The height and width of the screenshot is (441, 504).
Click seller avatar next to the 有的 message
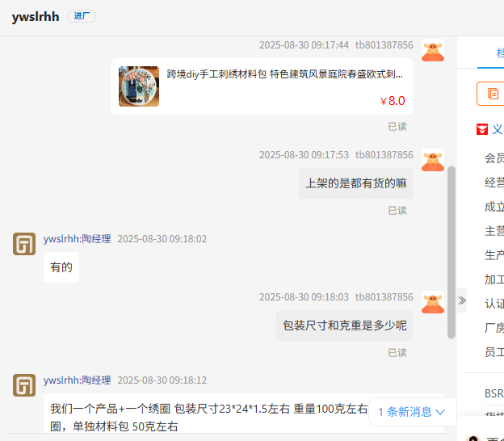tap(24, 244)
